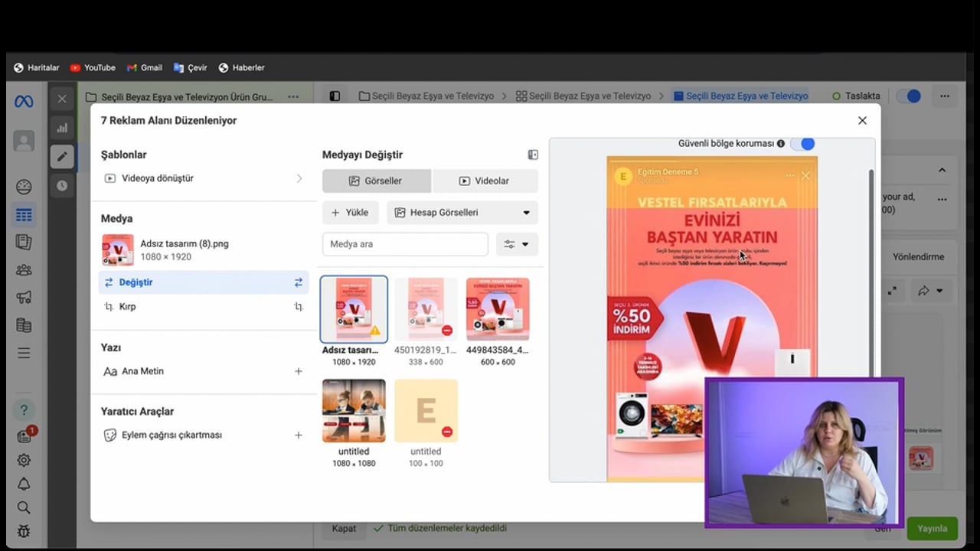Open the notifications bell icon
Screen dimensions: 980x551
click(24, 484)
